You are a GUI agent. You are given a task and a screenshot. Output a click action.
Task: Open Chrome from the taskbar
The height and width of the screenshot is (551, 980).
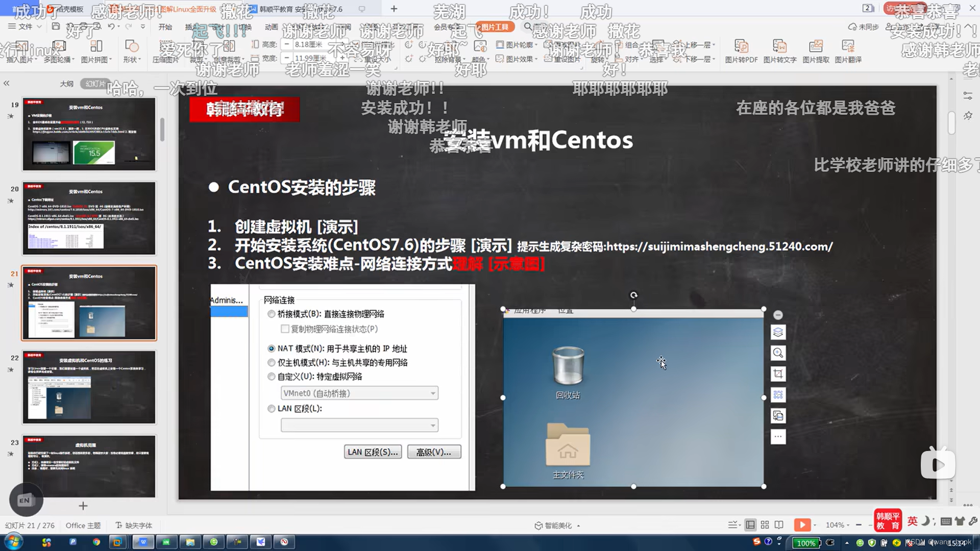point(96,542)
